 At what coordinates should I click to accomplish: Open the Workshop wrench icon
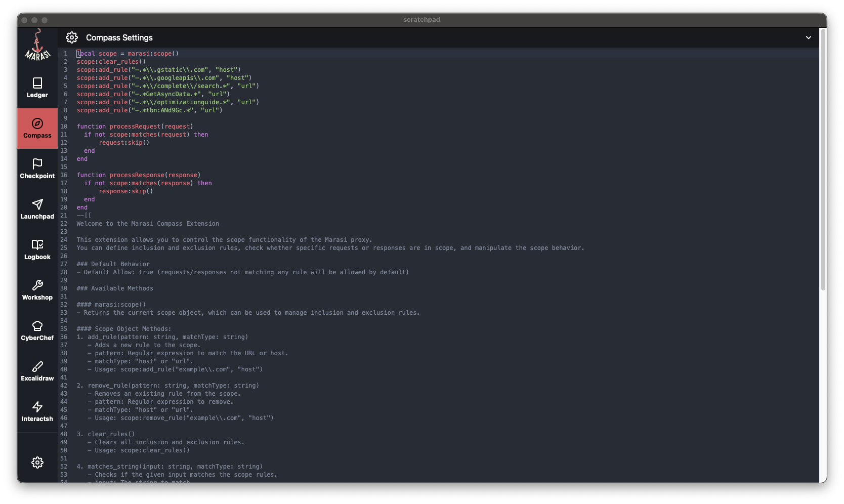click(37, 286)
